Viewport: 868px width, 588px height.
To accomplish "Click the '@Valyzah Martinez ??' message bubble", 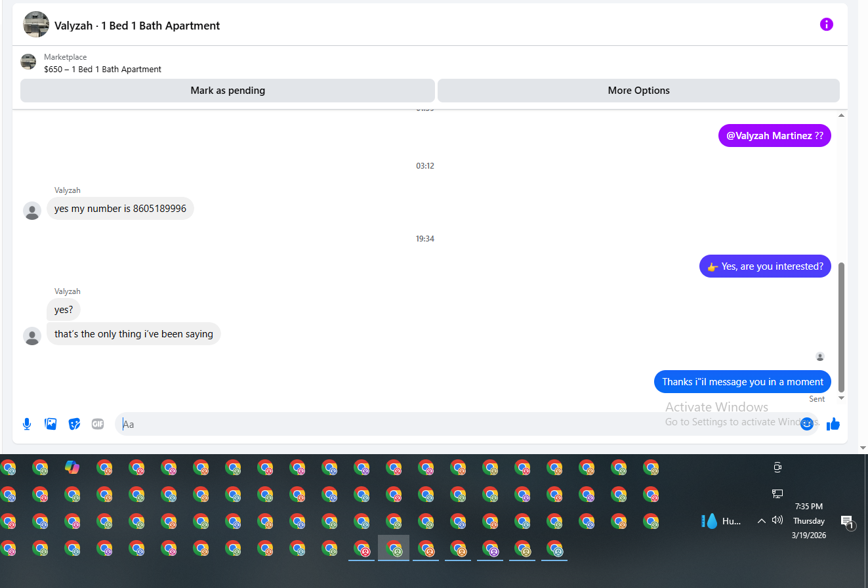I will pos(775,136).
